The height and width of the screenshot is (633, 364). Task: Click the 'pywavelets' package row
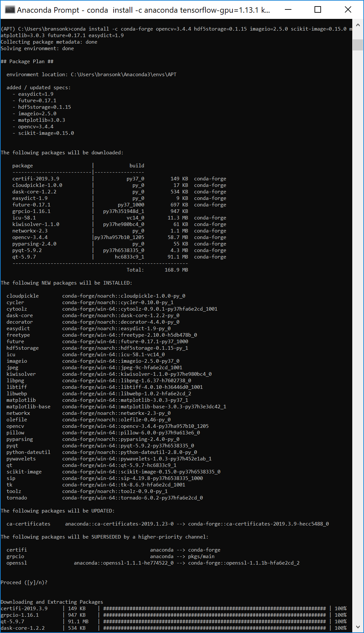[109, 459]
